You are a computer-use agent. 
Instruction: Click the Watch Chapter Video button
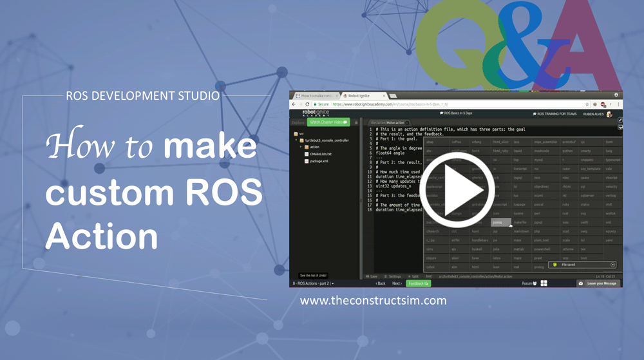pyautogui.click(x=328, y=122)
